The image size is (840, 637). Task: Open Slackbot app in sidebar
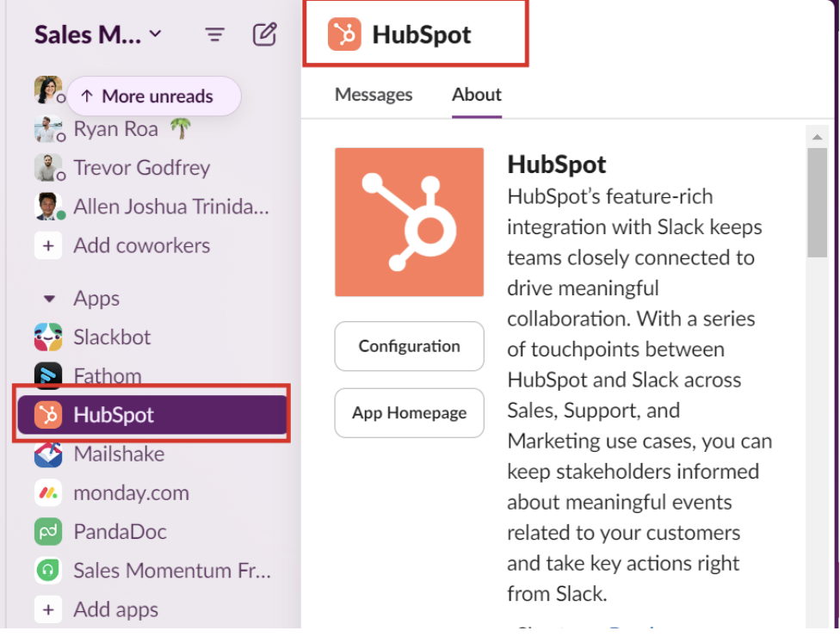(112, 337)
